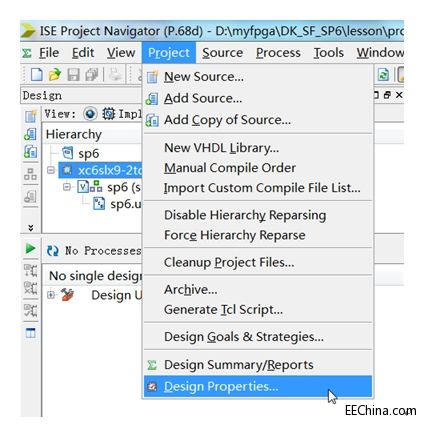
Task: Click the green refresh icon at toolbar right
Action: [383, 75]
